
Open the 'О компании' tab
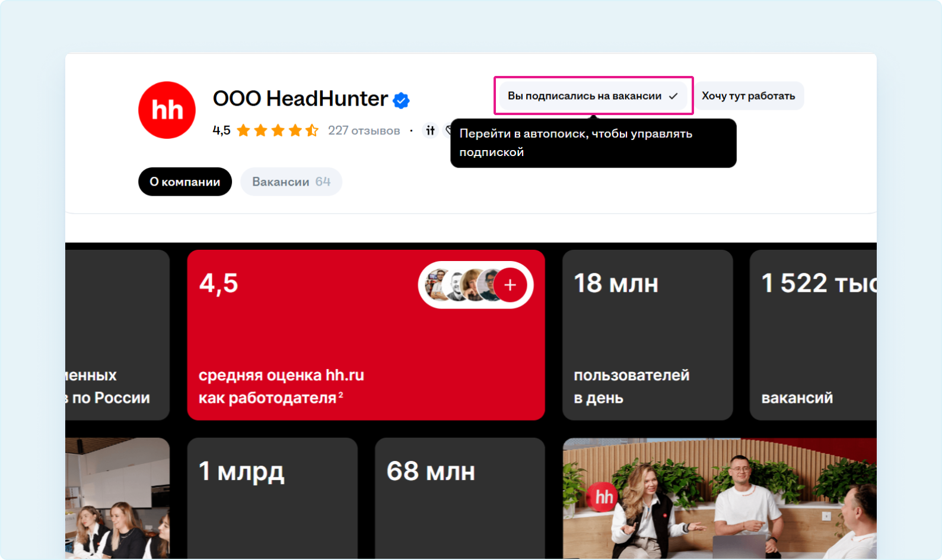tap(185, 182)
